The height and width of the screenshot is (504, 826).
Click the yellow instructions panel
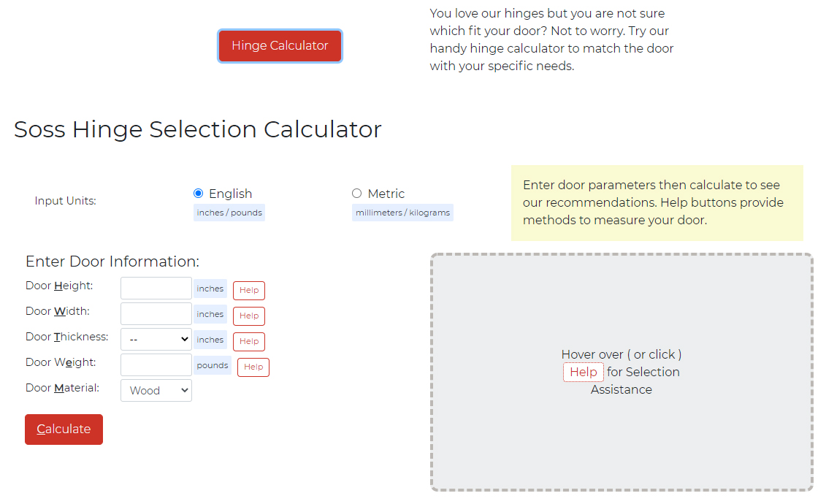point(657,202)
